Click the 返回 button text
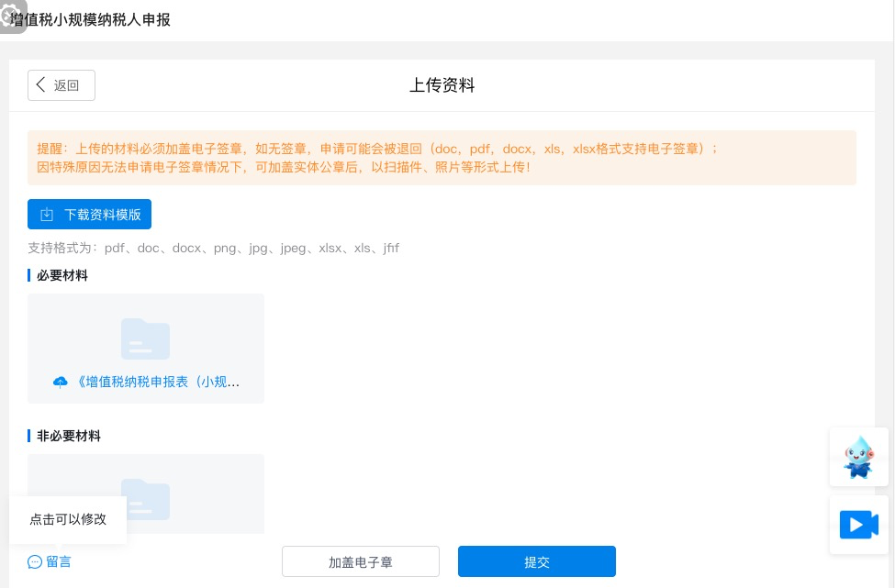The width and height of the screenshot is (895, 588). pos(67,86)
